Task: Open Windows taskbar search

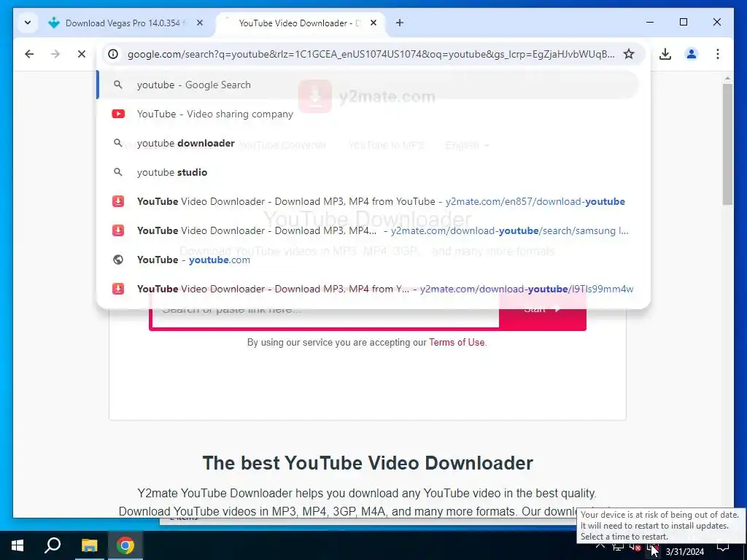Action: [53, 545]
